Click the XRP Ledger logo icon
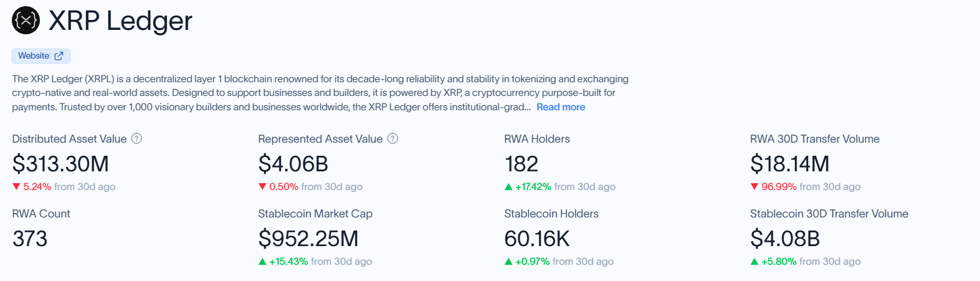 [26, 21]
